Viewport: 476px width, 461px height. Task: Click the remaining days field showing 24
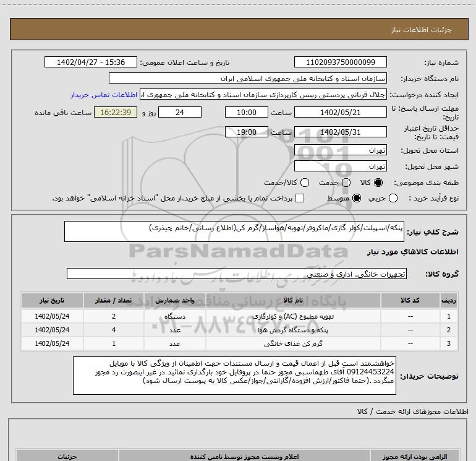point(180,112)
